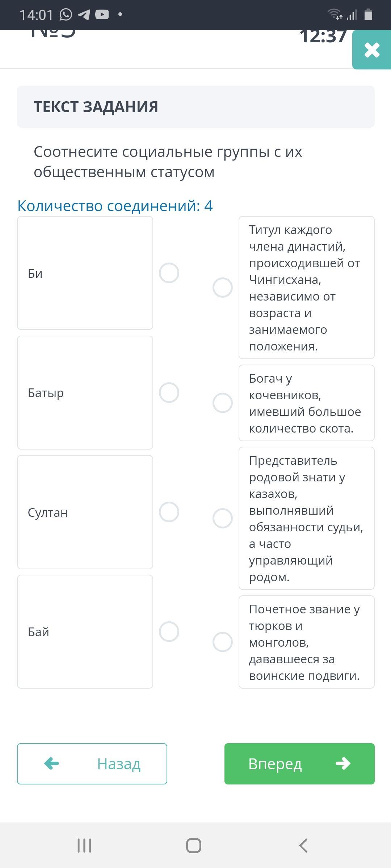391x868 pixels.
Task: Select the circle for the Богач у кочевников description
Action: point(223,403)
